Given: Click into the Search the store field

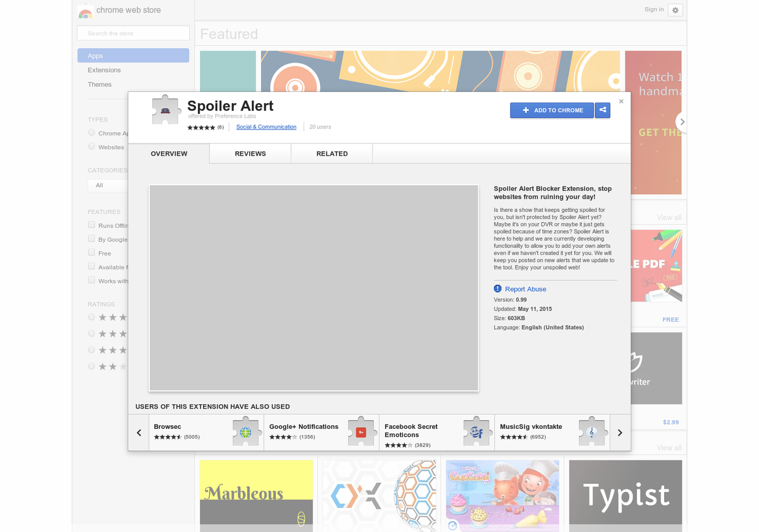Looking at the screenshot, I should coord(133,33).
